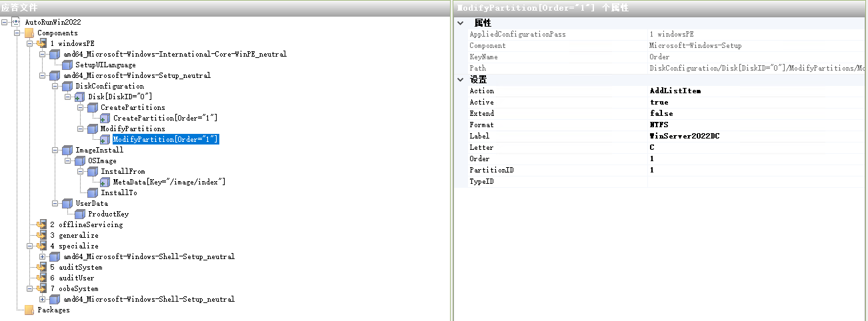Collapse the ImageInstall tree node
The height and width of the screenshot is (321, 868).
click(x=55, y=150)
